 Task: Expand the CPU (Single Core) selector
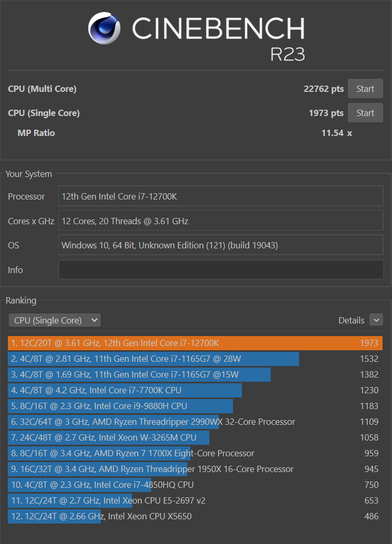(54, 320)
